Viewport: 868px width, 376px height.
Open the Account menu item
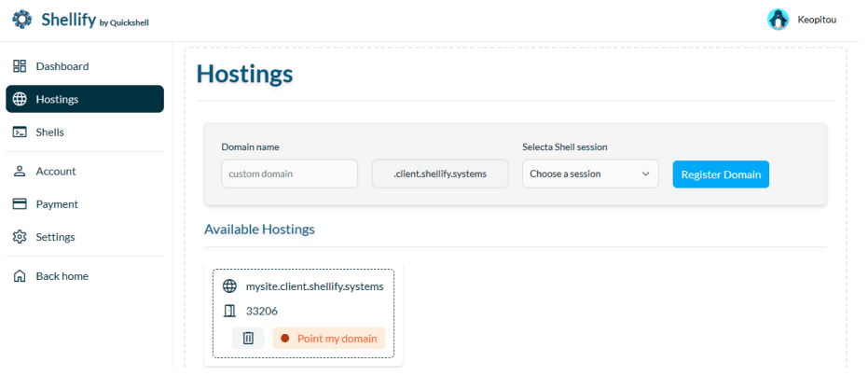coord(85,171)
